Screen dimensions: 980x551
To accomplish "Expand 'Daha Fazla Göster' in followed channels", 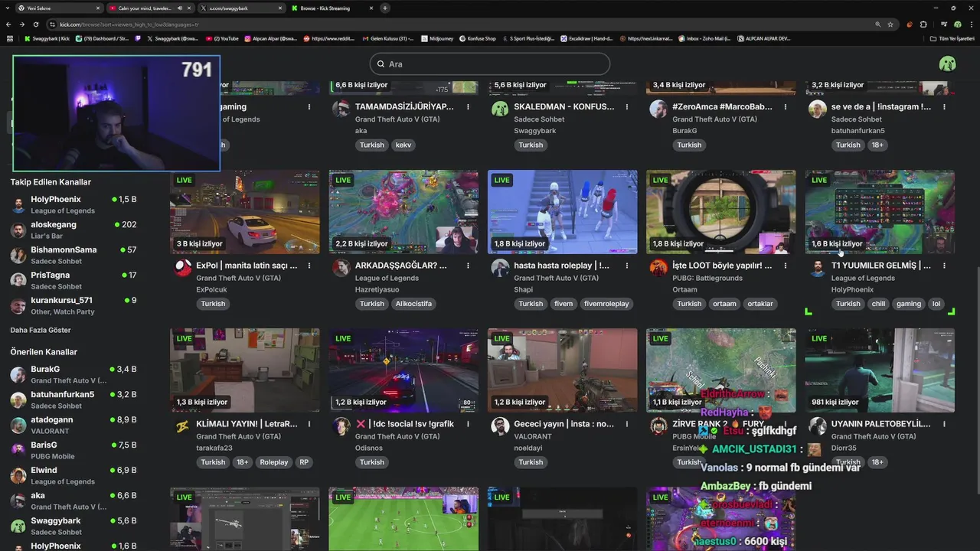I will pos(41,330).
